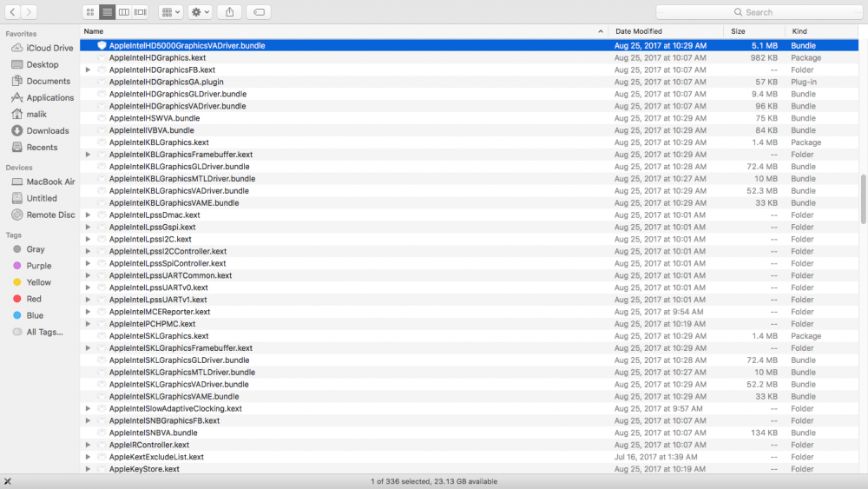Select AppleIntelHSWVA.bundle file
Screen dimensions: 868x489
[x=155, y=118]
